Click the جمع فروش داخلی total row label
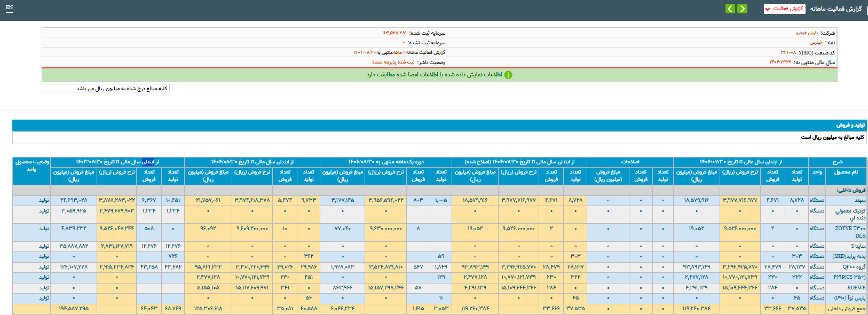 coord(847,309)
